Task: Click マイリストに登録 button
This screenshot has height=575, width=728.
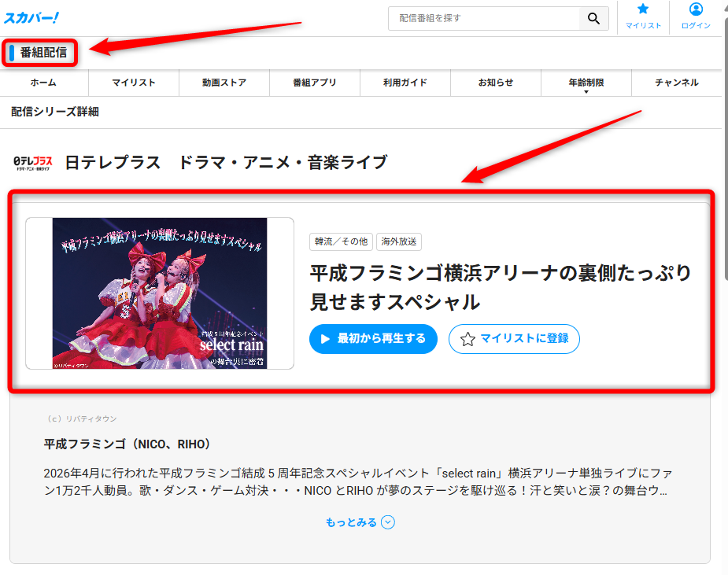Action: point(514,339)
